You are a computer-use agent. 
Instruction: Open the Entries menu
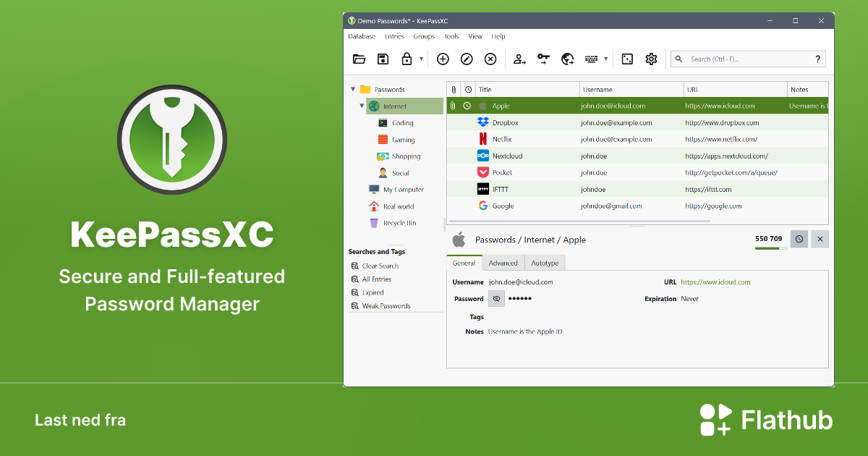pyautogui.click(x=394, y=36)
